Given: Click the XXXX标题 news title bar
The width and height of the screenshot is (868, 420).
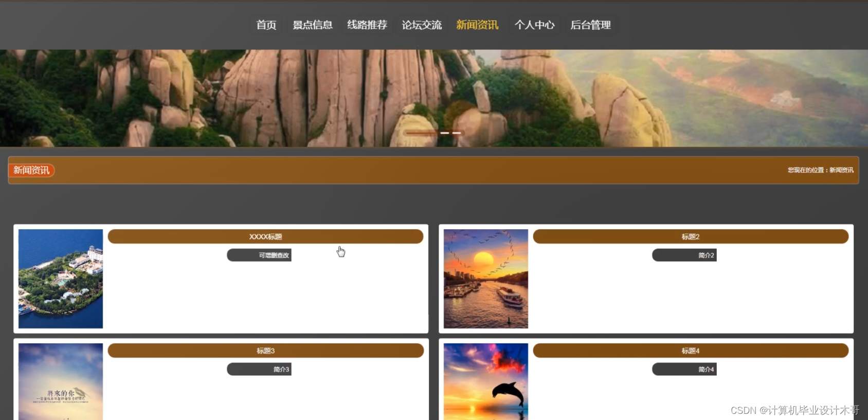Looking at the screenshot, I should [266, 236].
